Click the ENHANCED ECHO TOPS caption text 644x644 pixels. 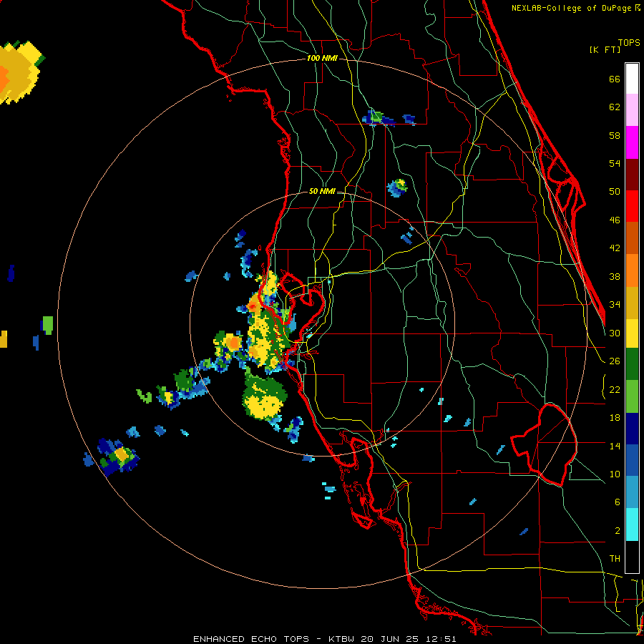251,639
